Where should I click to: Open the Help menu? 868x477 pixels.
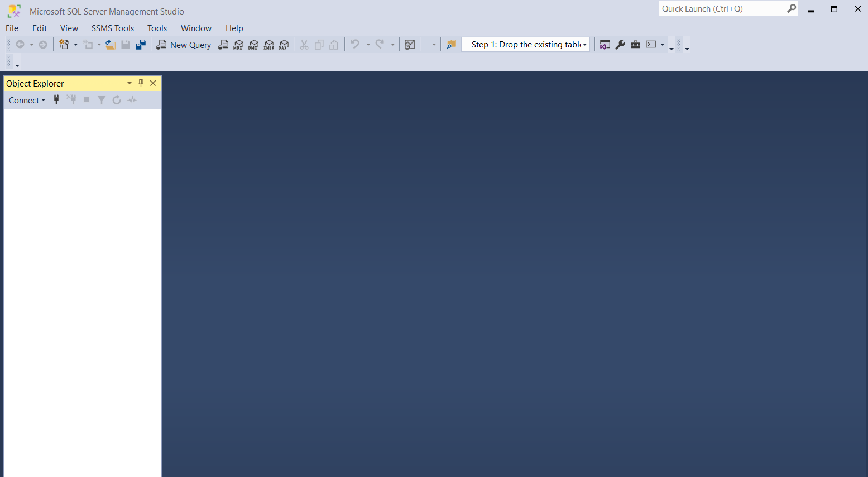[234, 28]
